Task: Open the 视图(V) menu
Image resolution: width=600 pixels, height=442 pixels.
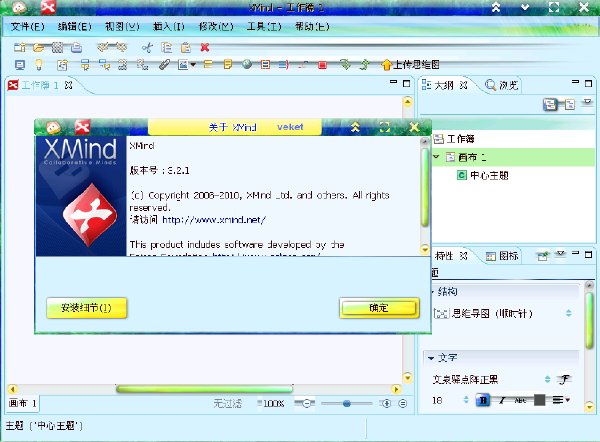Action: (122, 26)
